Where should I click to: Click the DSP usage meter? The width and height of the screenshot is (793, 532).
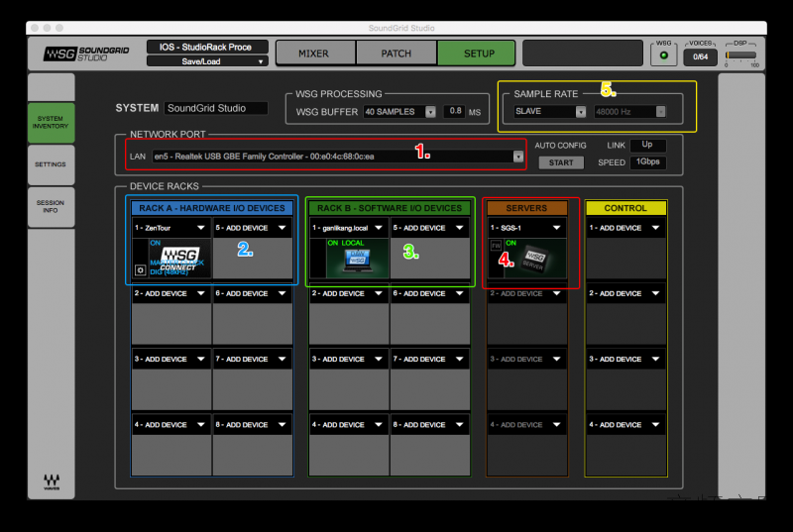(740, 55)
